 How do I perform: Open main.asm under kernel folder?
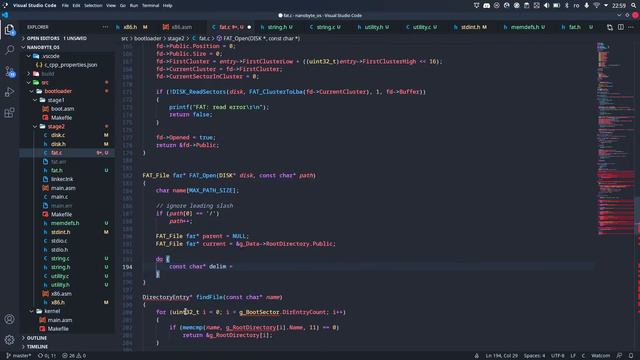pyautogui.click(x=67, y=320)
